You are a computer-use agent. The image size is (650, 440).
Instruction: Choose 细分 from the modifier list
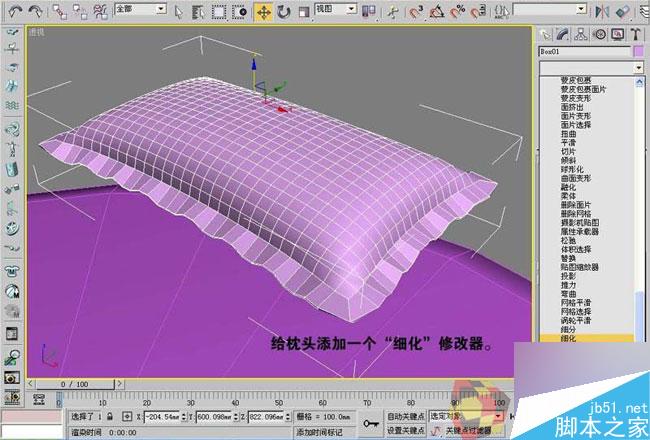[568, 329]
